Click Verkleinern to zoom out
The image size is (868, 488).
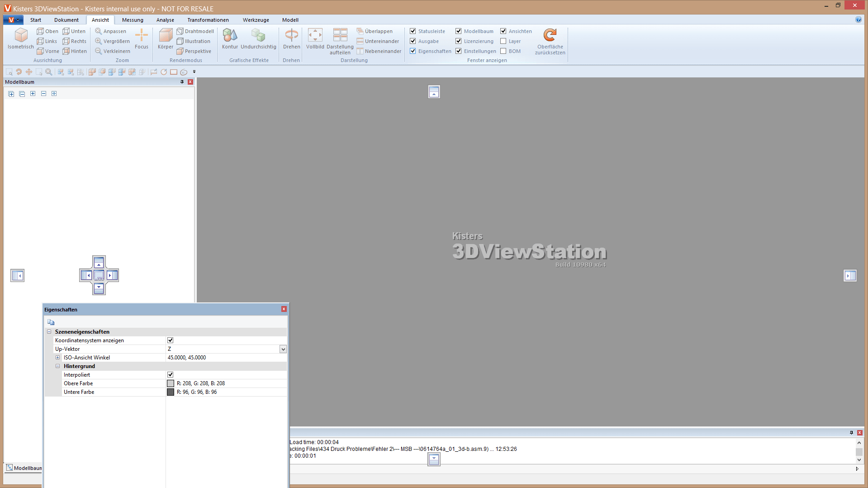pos(113,51)
